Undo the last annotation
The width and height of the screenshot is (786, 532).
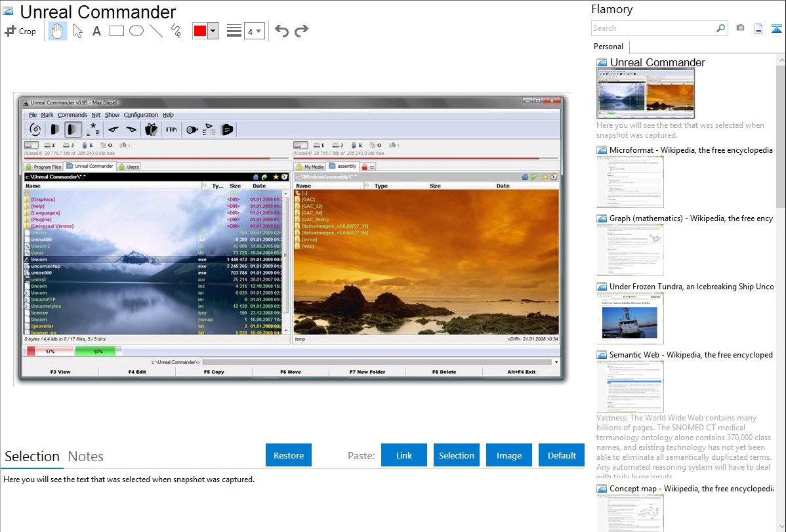click(281, 31)
